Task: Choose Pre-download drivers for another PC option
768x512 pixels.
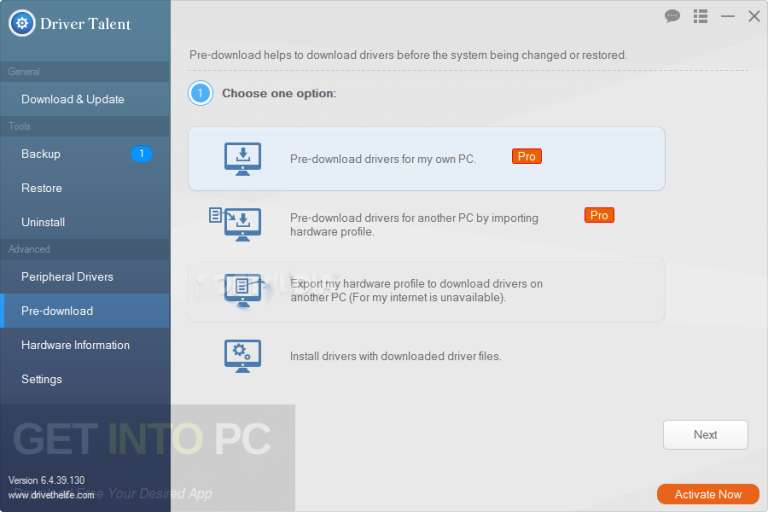Action: click(x=427, y=224)
